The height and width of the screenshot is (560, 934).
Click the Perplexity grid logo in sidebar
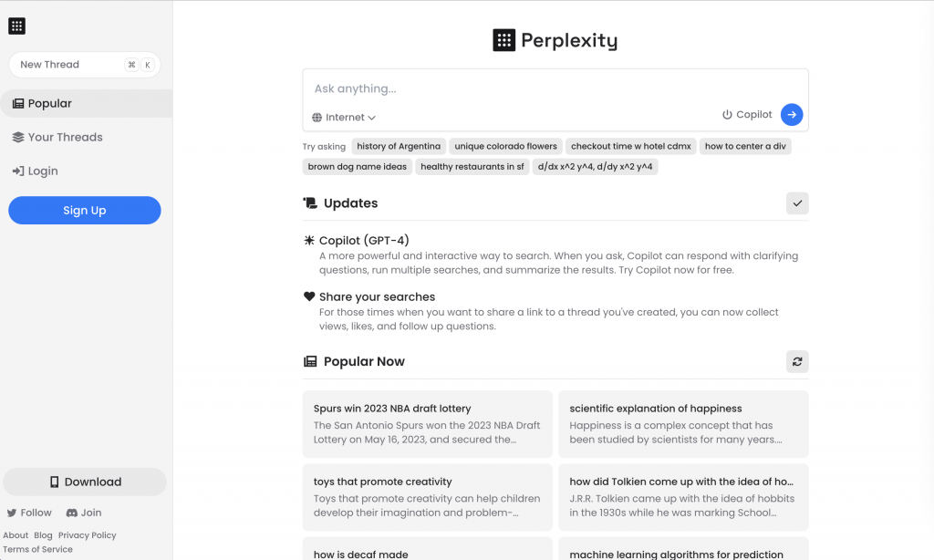point(16,26)
